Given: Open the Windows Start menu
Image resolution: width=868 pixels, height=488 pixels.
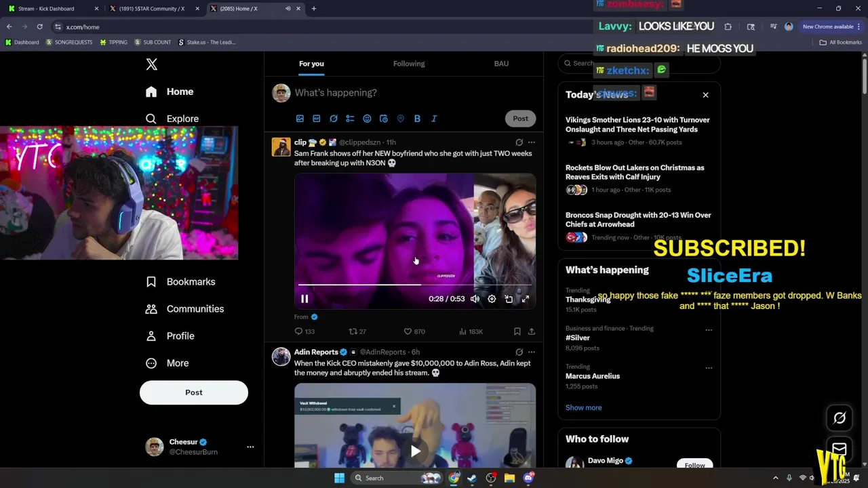Looking at the screenshot, I should [340, 479].
